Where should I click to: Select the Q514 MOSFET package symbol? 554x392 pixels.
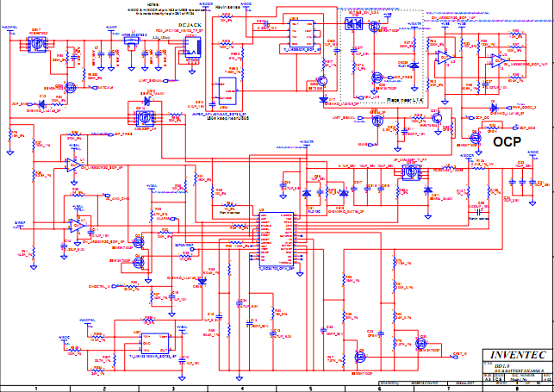coord(143,115)
